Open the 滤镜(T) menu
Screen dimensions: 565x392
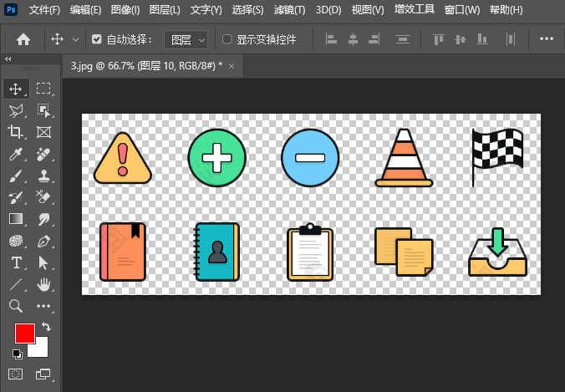289,10
